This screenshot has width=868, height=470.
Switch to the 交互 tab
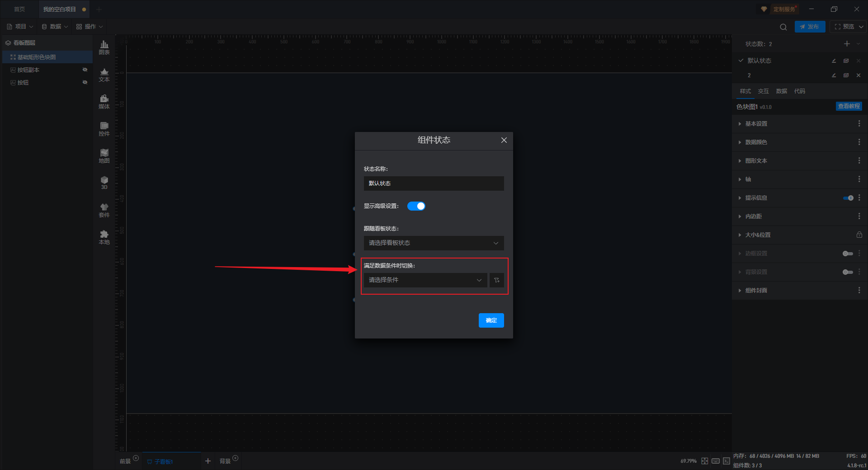point(763,91)
